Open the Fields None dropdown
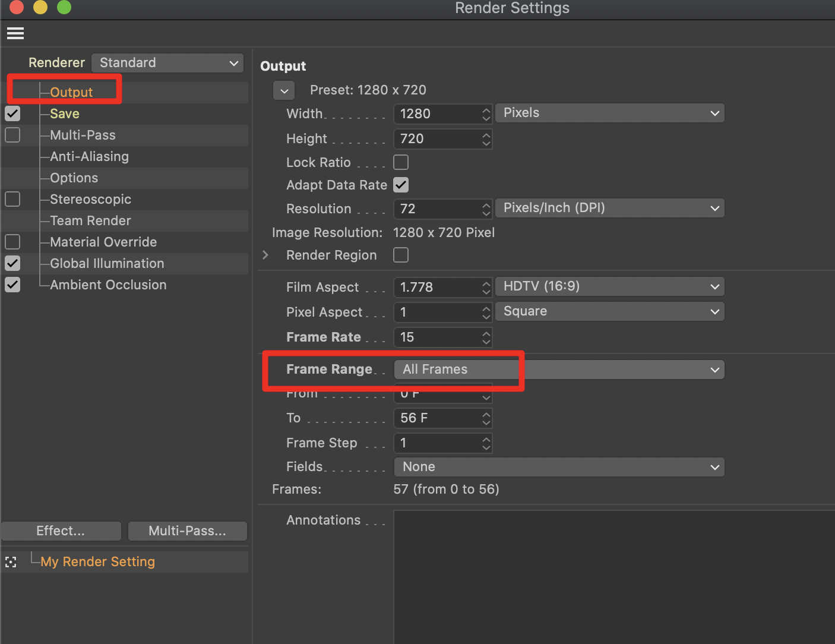 (559, 467)
